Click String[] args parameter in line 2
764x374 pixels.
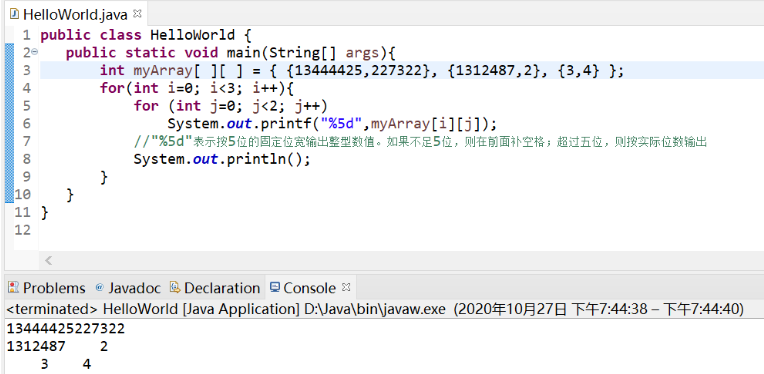324,53
